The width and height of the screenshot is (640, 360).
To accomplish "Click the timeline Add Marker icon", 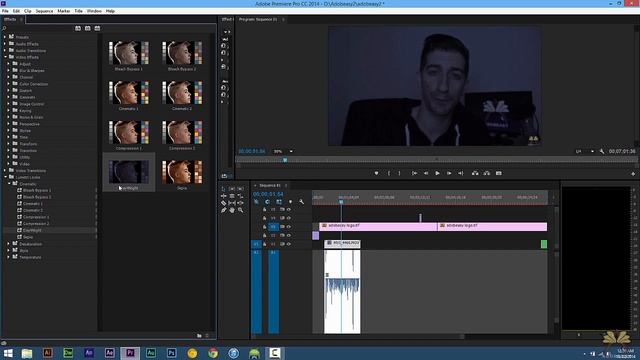I will pyautogui.click(x=290, y=202).
